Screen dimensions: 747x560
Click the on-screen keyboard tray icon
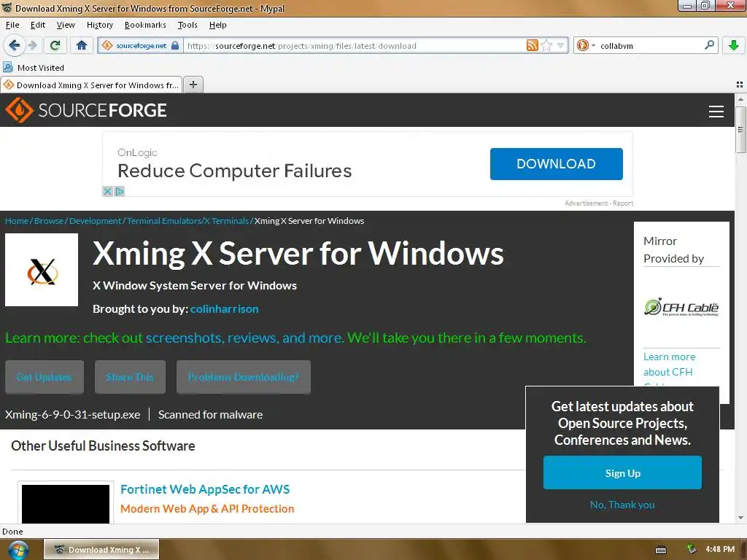pos(661,550)
